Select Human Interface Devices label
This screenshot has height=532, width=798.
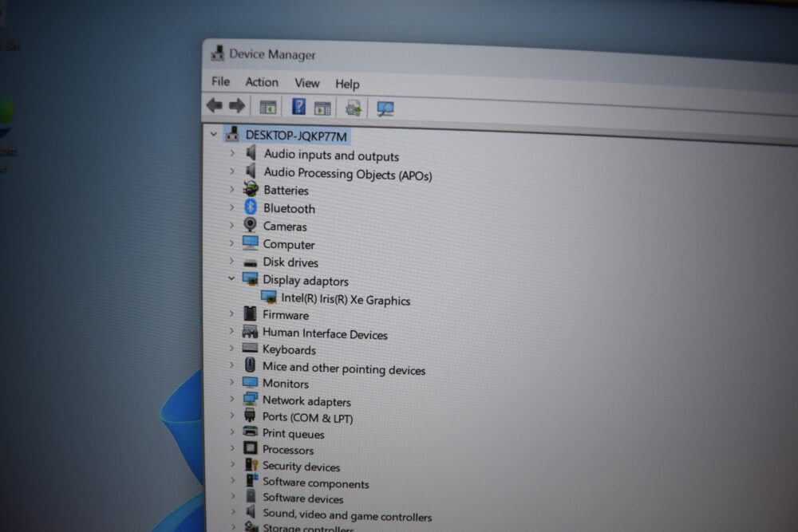[325, 333]
